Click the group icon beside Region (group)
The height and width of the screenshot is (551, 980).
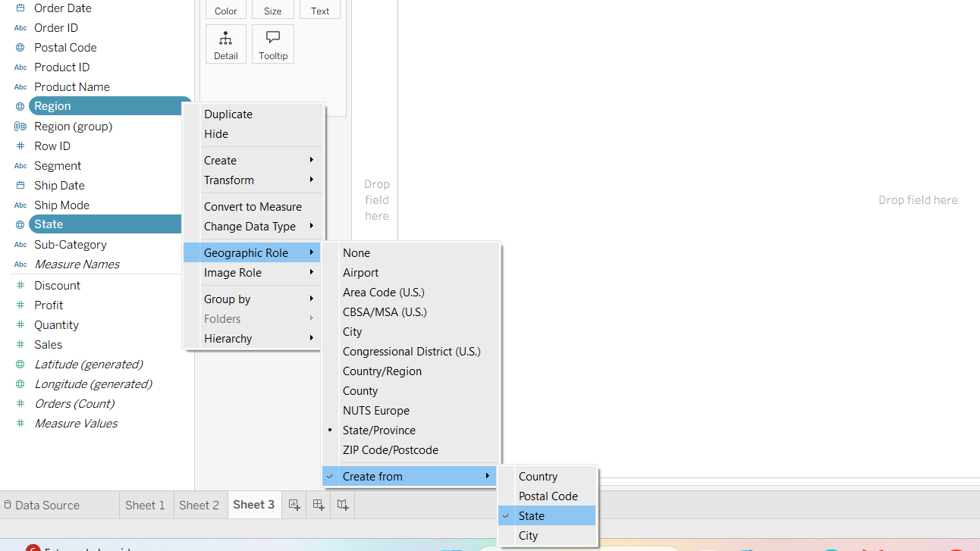[x=20, y=127]
